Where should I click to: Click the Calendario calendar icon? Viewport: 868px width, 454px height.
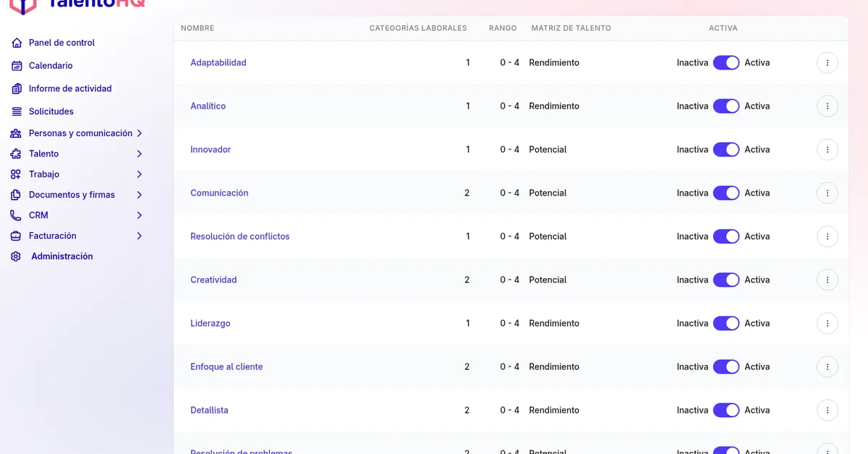[17, 66]
